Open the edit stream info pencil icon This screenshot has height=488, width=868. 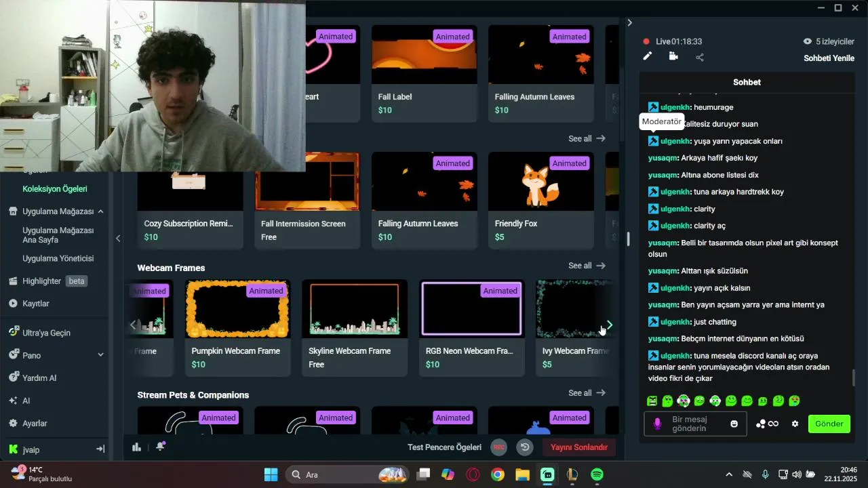pos(647,56)
